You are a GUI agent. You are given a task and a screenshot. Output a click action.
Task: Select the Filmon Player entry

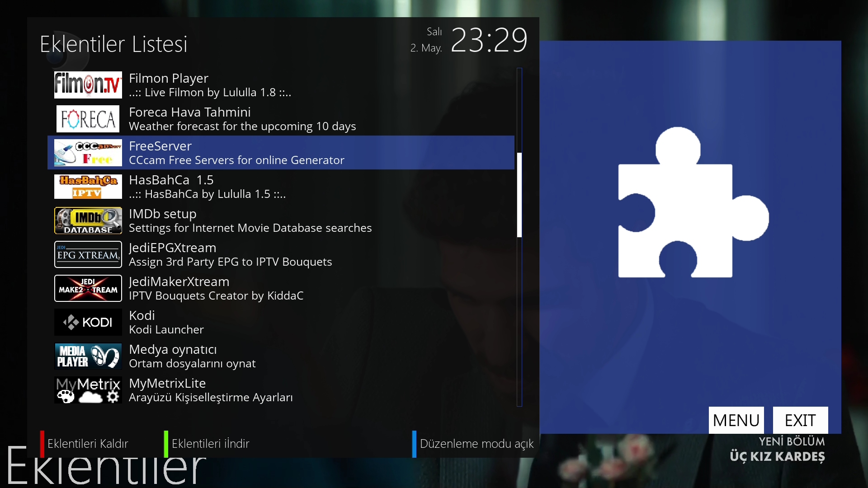coord(281,85)
